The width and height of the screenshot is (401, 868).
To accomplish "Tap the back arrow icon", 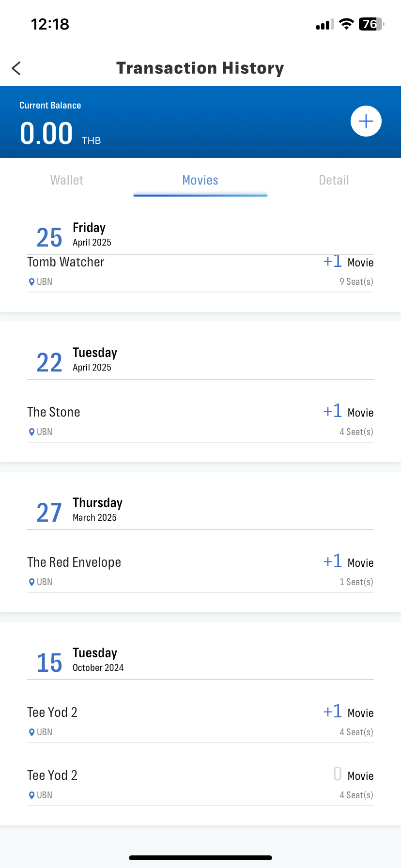I will (16, 68).
